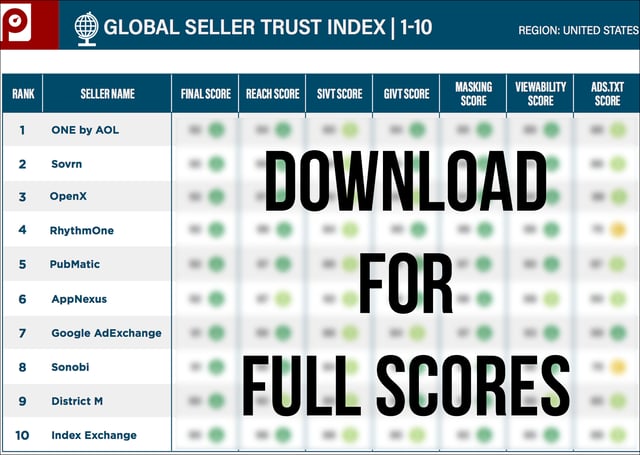Image resolution: width=640 pixels, height=455 pixels.
Task: Click rank number 10
Action: click(22, 435)
